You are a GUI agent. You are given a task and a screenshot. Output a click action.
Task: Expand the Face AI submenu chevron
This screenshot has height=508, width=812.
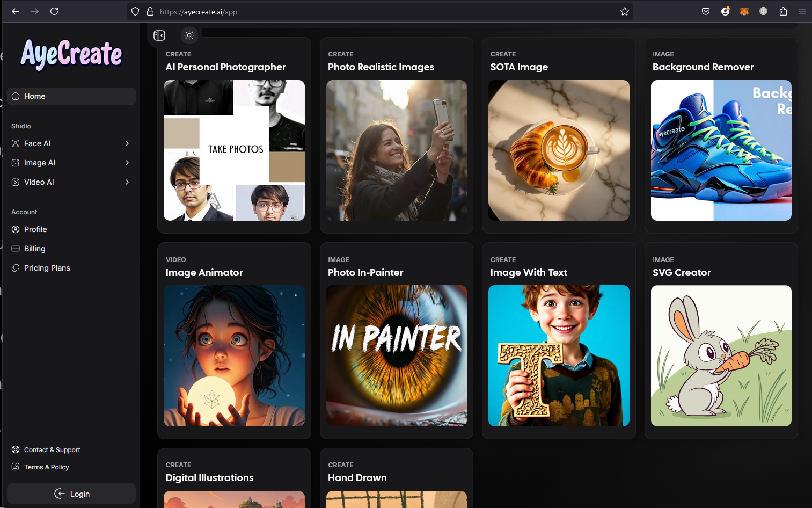[x=127, y=143]
